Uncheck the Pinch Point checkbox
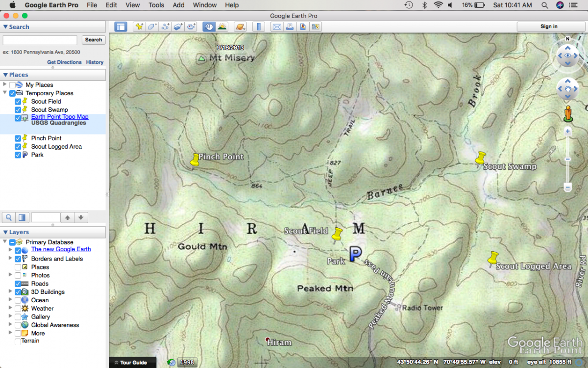This screenshot has height=368, width=588. tap(18, 138)
